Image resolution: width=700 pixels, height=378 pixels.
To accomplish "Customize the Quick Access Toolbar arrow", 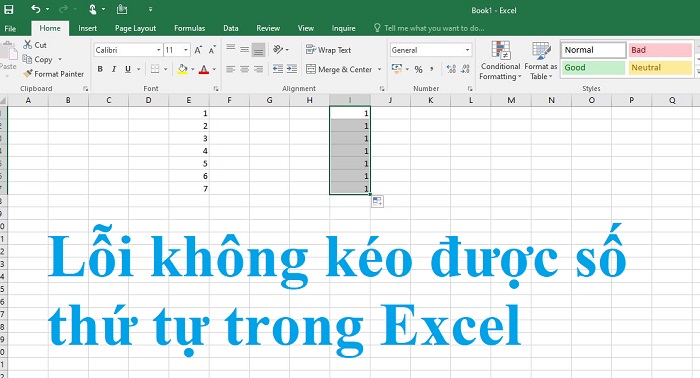I will point(150,9).
